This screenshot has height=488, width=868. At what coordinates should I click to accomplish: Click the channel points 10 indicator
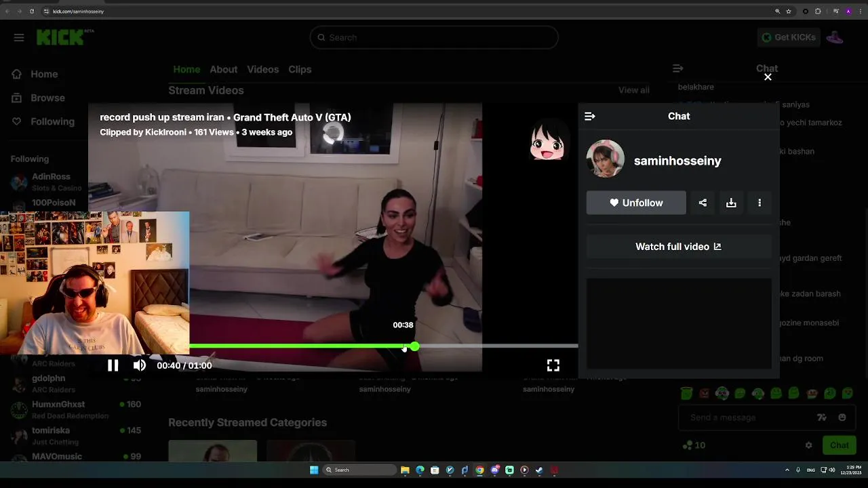click(694, 445)
